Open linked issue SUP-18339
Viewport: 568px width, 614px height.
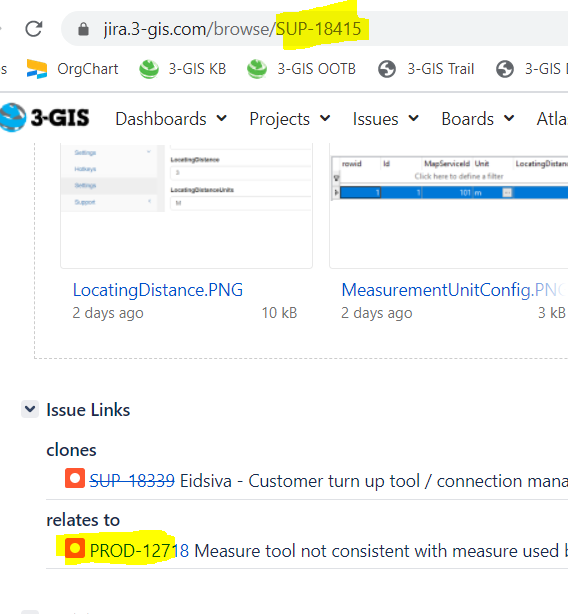point(132,481)
